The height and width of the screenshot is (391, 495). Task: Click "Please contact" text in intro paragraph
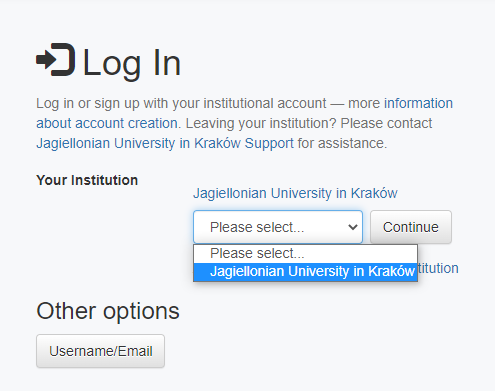(x=386, y=123)
